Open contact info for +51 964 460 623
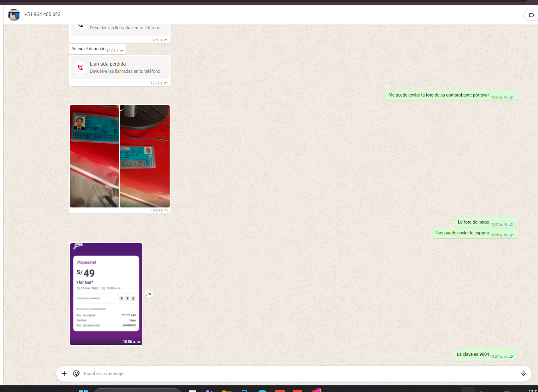 pyautogui.click(x=42, y=14)
